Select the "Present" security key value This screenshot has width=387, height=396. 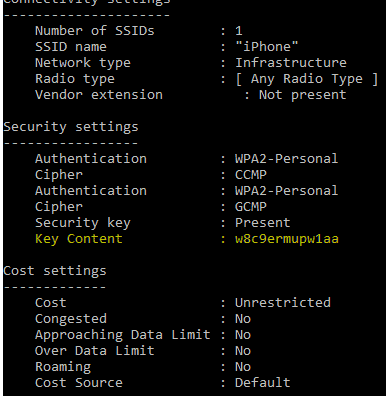(263, 223)
